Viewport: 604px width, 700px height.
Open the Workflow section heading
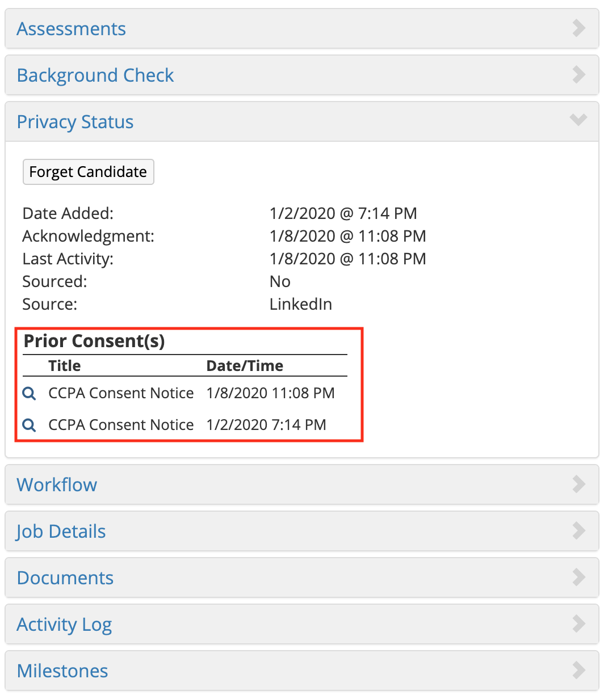click(57, 485)
